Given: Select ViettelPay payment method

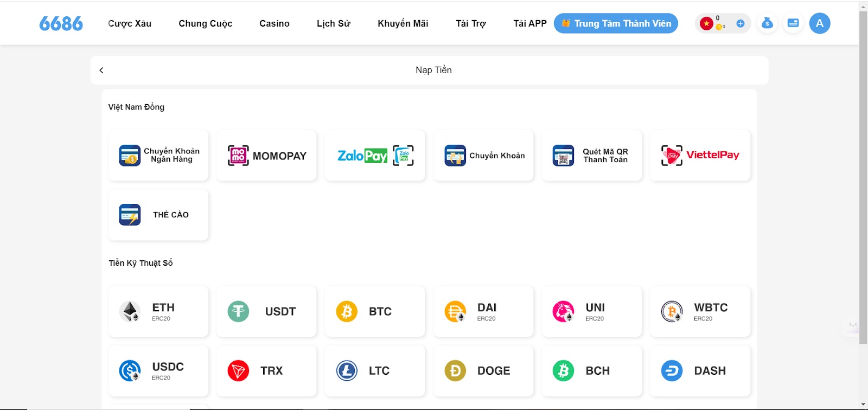Looking at the screenshot, I should coord(700,156).
